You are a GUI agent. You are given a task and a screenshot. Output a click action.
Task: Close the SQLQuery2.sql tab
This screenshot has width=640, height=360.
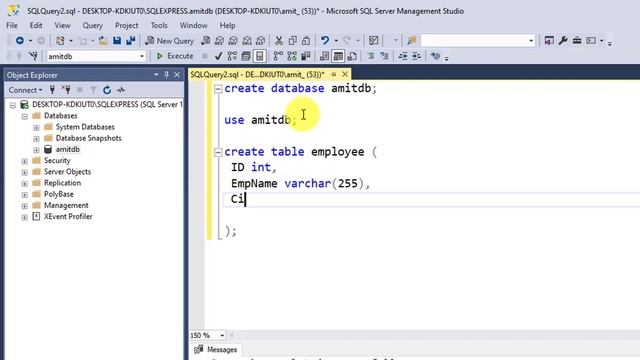345,74
